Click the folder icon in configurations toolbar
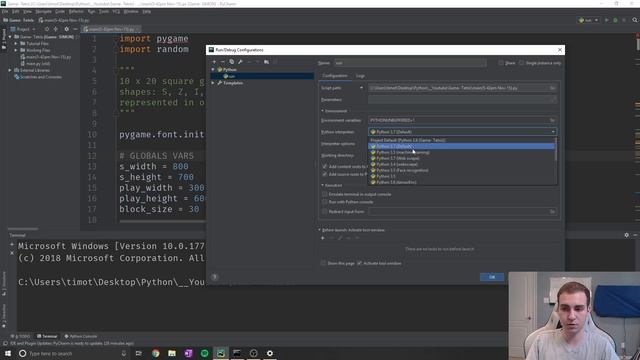640x360 pixels. [x=266, y=62]
